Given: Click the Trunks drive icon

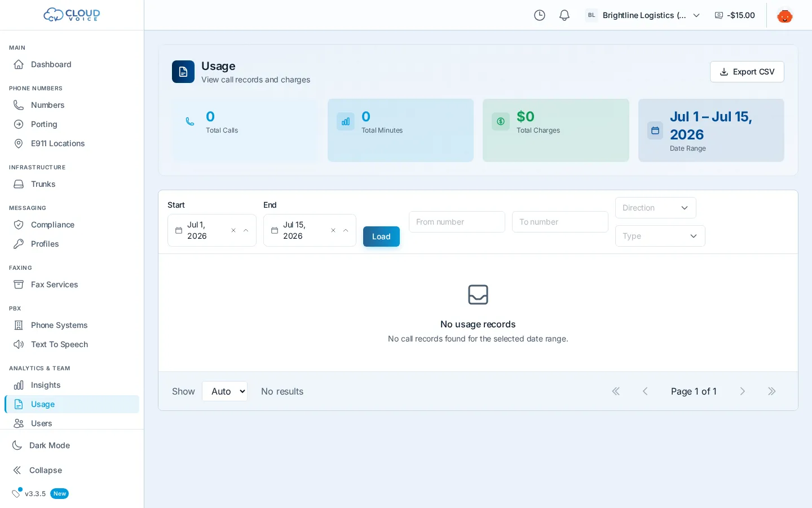Looking at the screenshot, I should click(x=19, y=184).
